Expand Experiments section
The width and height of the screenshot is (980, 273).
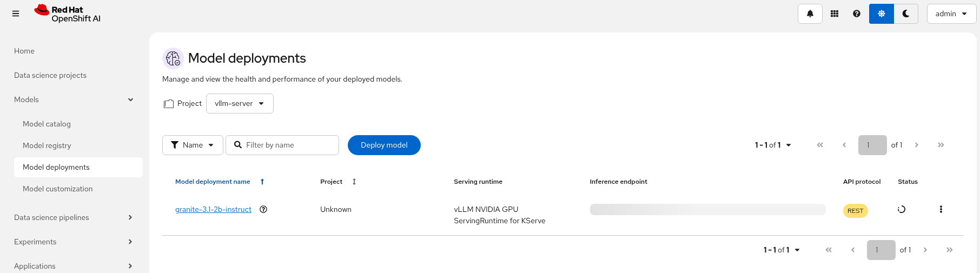tap(74, 242)
